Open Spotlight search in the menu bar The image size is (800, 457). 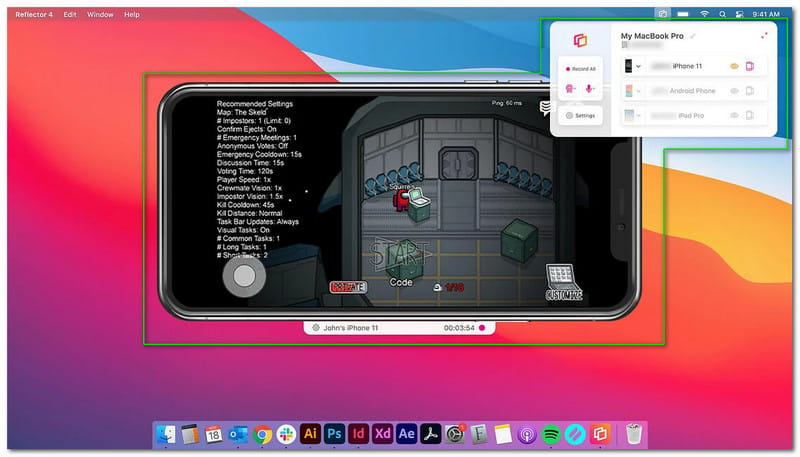tap(722, 14)
